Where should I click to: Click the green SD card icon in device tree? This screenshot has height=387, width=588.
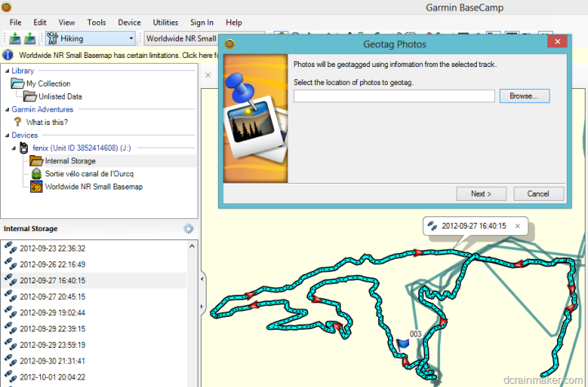37,174
